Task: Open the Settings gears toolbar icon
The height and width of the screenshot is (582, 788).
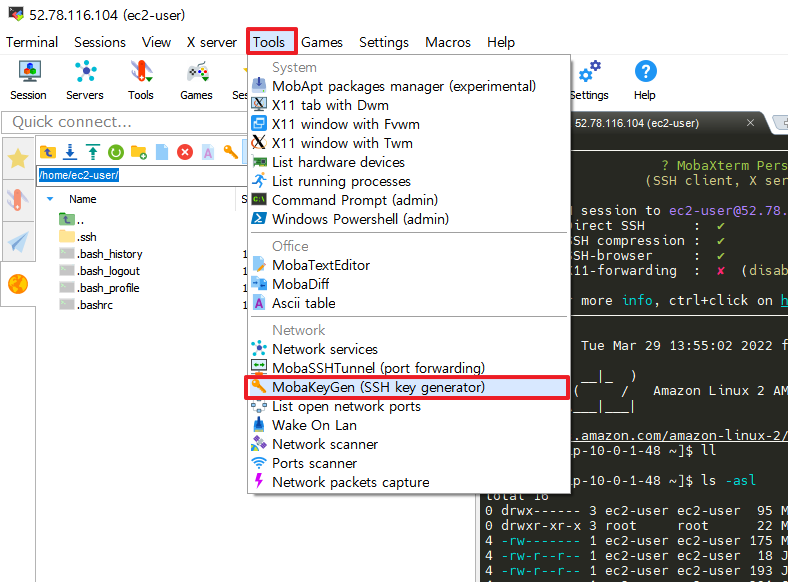Action: pos(589,80)
